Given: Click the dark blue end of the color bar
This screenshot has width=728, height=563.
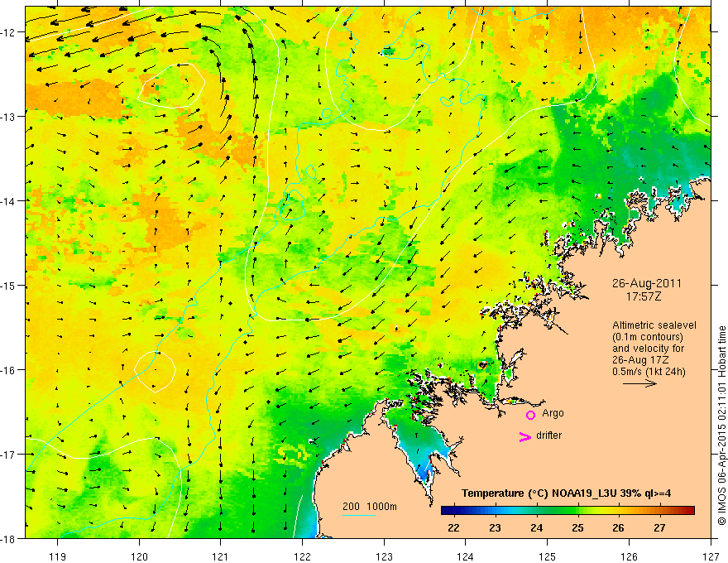Looking at the screenshot, I should [447, 510].
